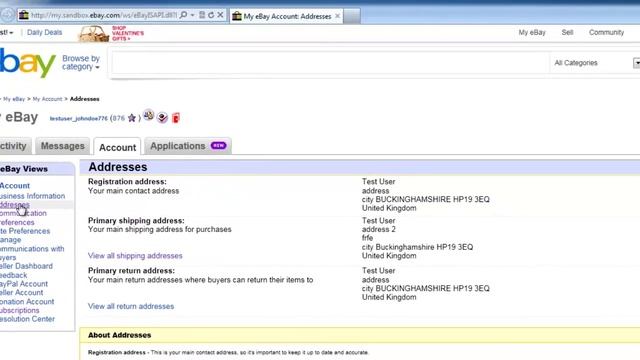Switch to the Messages tab
The width and height of the screenshot is (640, 360).
[62, 146]
